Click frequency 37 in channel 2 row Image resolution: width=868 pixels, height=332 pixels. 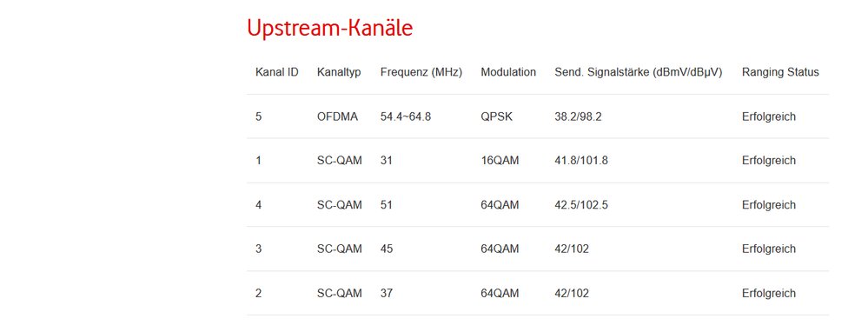(387, 293)
